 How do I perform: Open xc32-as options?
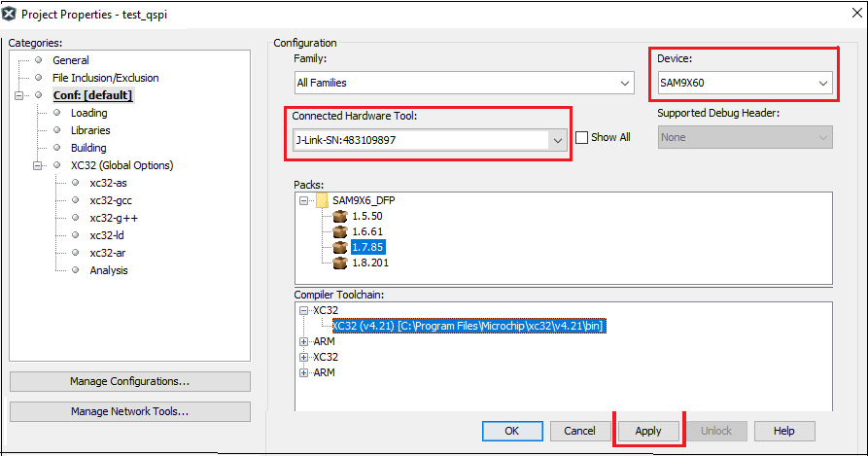click(x=109, y=183)
